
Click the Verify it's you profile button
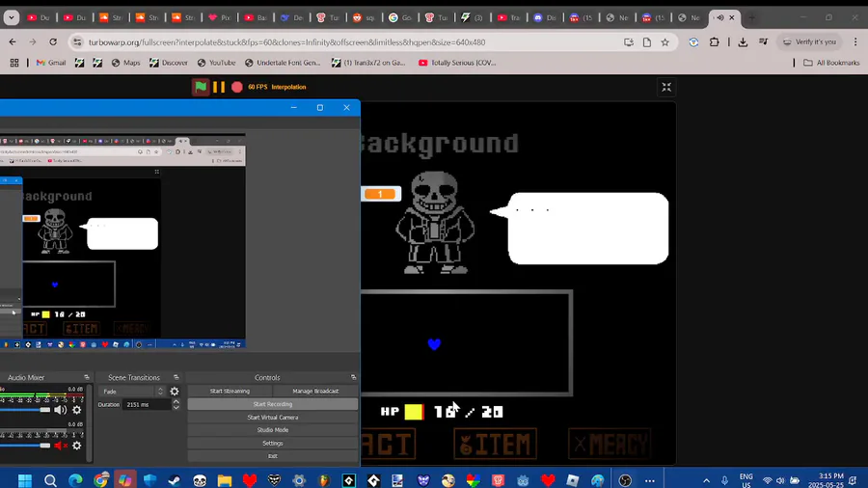[x=810, y=42]
